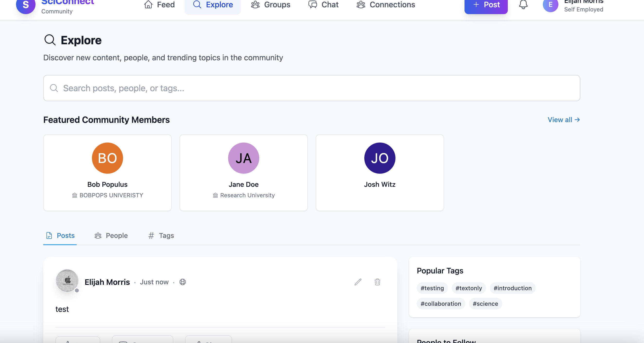This screenshot has height=343, width=644.
Task: Select the #science tag
Action: (485, 304)
